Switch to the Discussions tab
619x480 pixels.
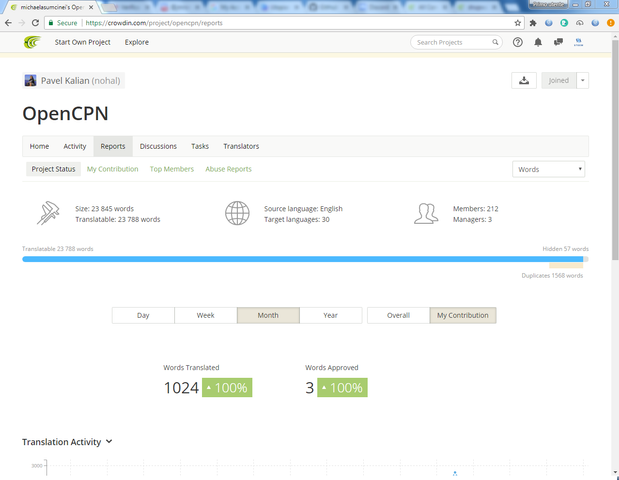click(x=158, y=146)
